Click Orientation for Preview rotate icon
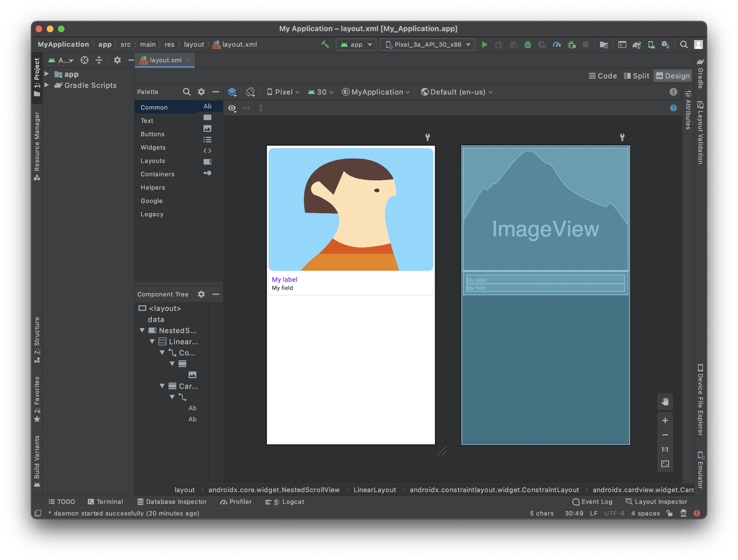The width and height of the screenshot is (738, 560). [250, 92]
